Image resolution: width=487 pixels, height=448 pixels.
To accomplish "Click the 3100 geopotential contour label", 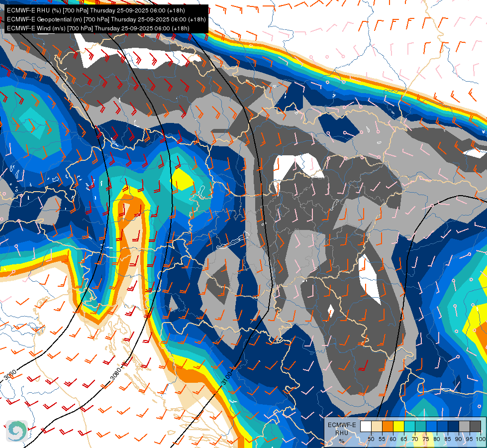I will (227, 378).
